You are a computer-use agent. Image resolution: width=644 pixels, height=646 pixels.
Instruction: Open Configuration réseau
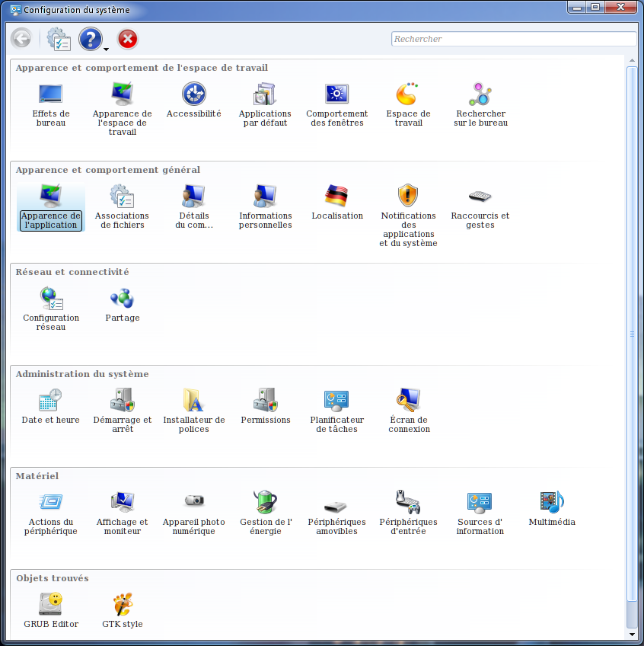pos(51,309)
